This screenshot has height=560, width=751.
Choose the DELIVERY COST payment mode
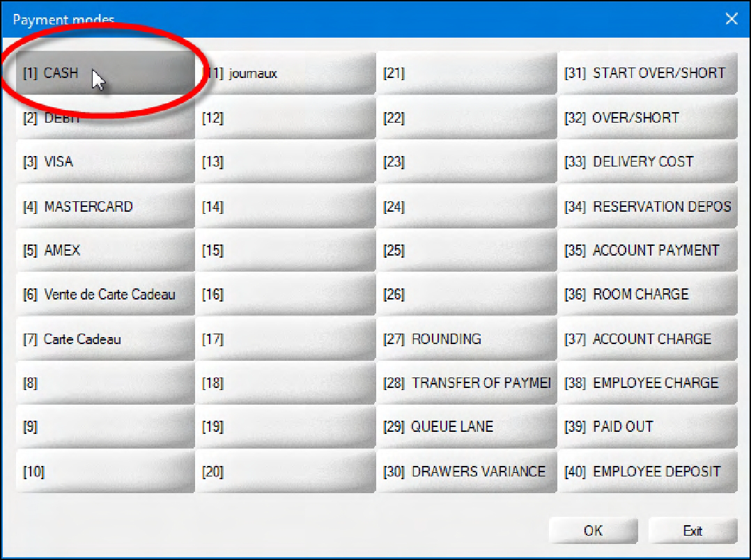pyautogui.click(x=647, y=162)
